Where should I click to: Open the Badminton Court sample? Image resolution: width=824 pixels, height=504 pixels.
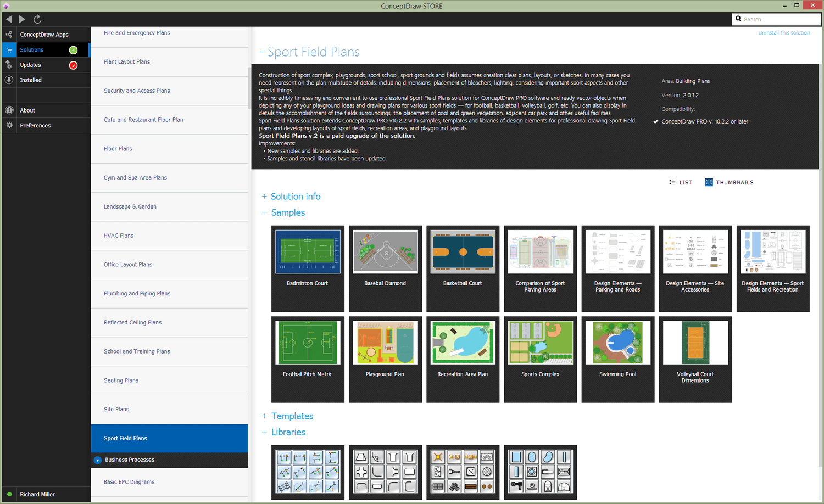[x=308, y=268]
